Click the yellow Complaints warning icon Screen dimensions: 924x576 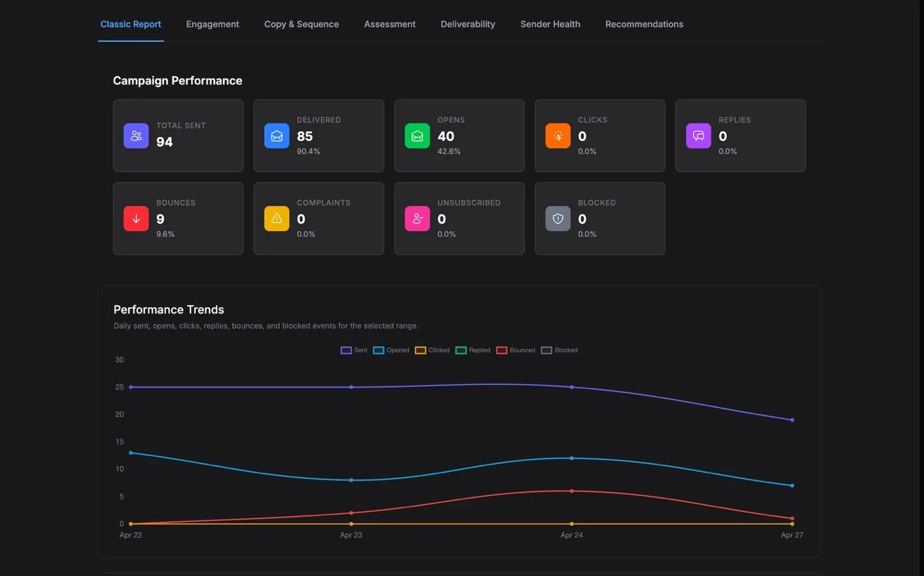coord(277,218)
